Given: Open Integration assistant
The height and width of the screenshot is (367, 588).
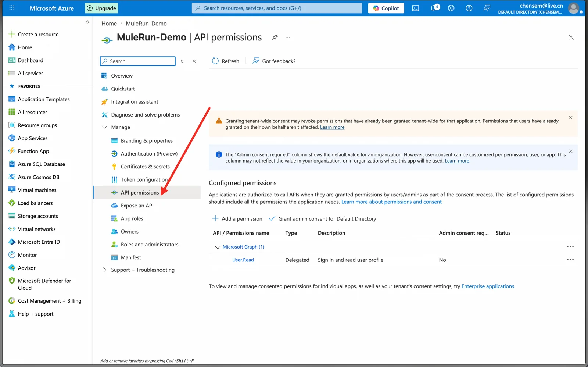Looking at the screenshot, I should coord(130,102).
